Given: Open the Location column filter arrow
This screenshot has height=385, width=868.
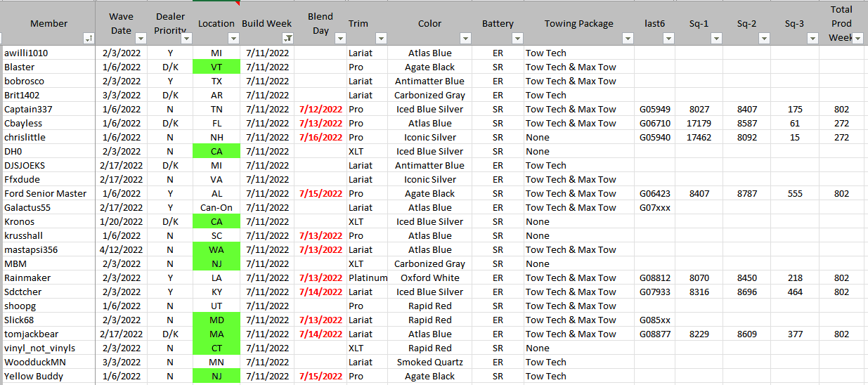Looking at the screenshot, I should pyautogui.click(x=233, y=39).
